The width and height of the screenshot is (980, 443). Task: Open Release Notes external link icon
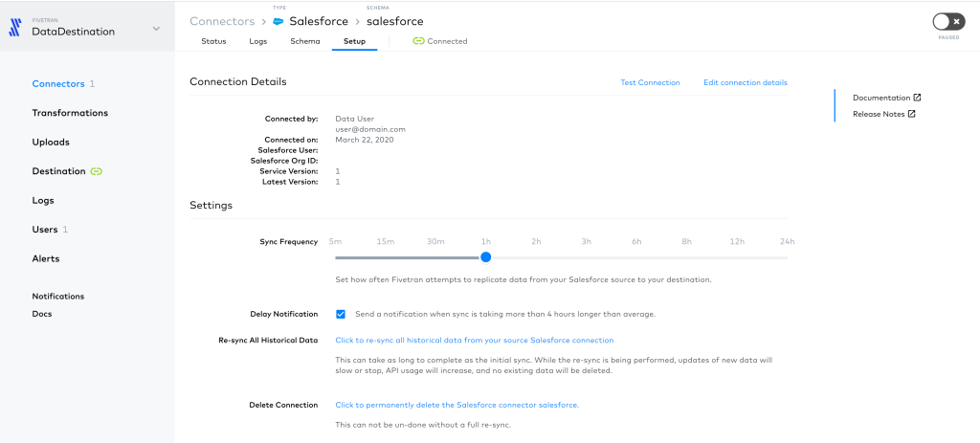tap(912, 114)
